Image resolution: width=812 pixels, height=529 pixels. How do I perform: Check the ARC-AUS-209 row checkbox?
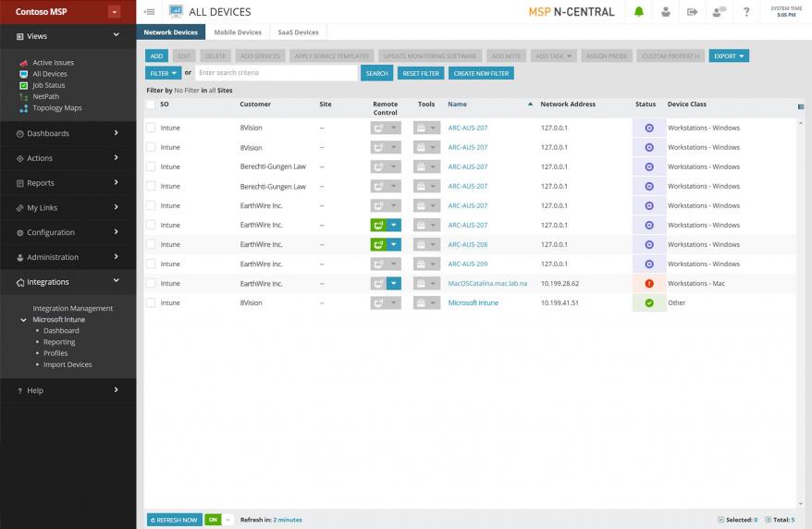(x=150, y=264)
